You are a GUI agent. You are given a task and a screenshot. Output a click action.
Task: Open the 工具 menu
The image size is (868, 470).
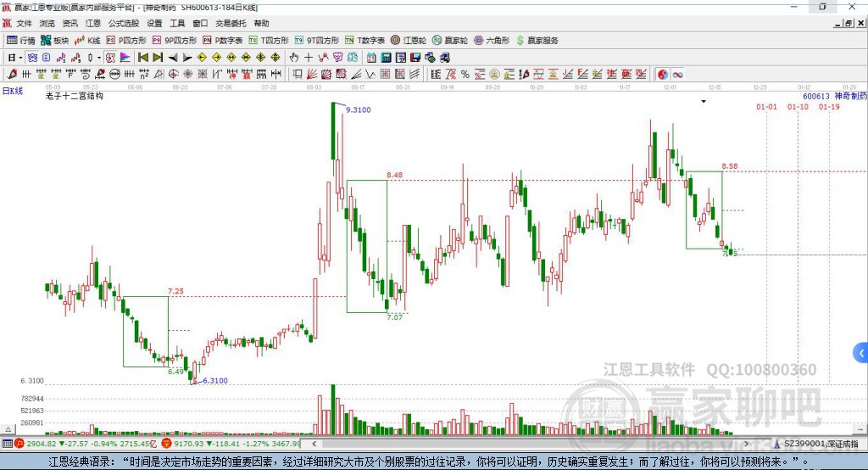[177, 23]
